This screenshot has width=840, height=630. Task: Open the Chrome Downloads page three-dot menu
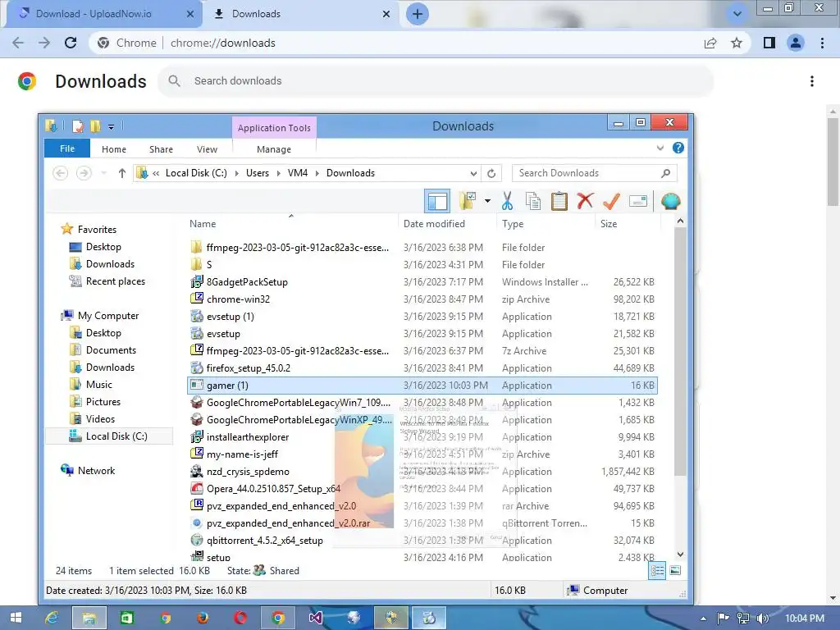811,81
